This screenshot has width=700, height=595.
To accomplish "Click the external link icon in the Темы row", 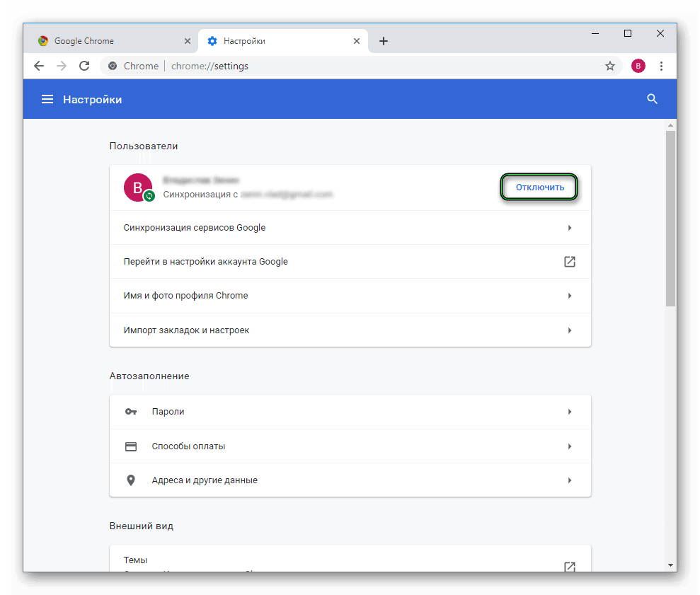I will [570, 567].
